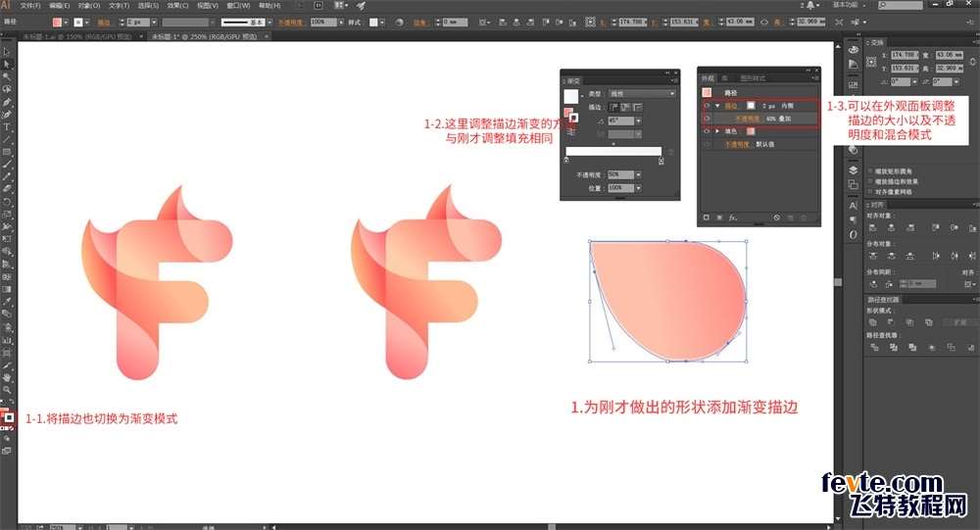The width and height of the screenshot is (980, 530).
Task: Click the Recolor Artwork icon in control bar
Action: coord(399,22)
